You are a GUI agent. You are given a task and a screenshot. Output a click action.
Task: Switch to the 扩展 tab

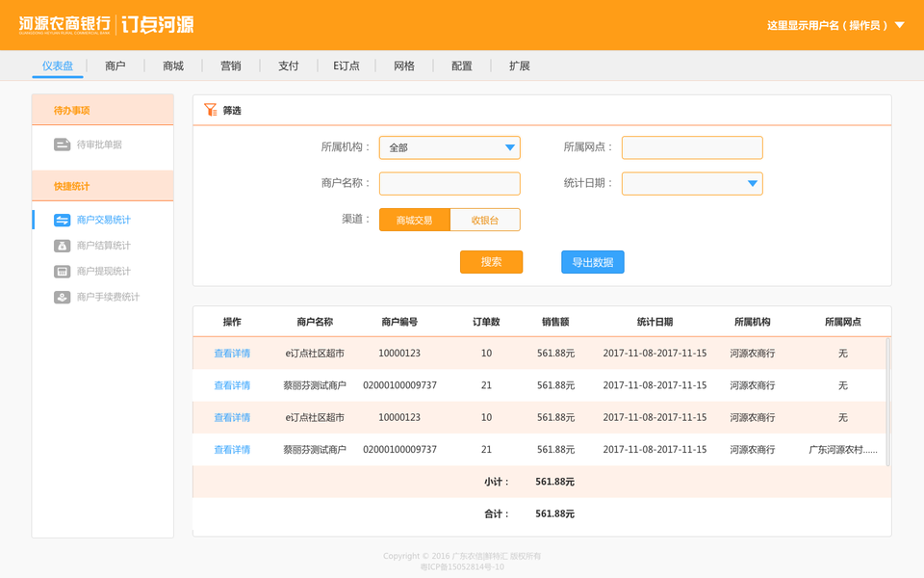(x=519, y=66)
